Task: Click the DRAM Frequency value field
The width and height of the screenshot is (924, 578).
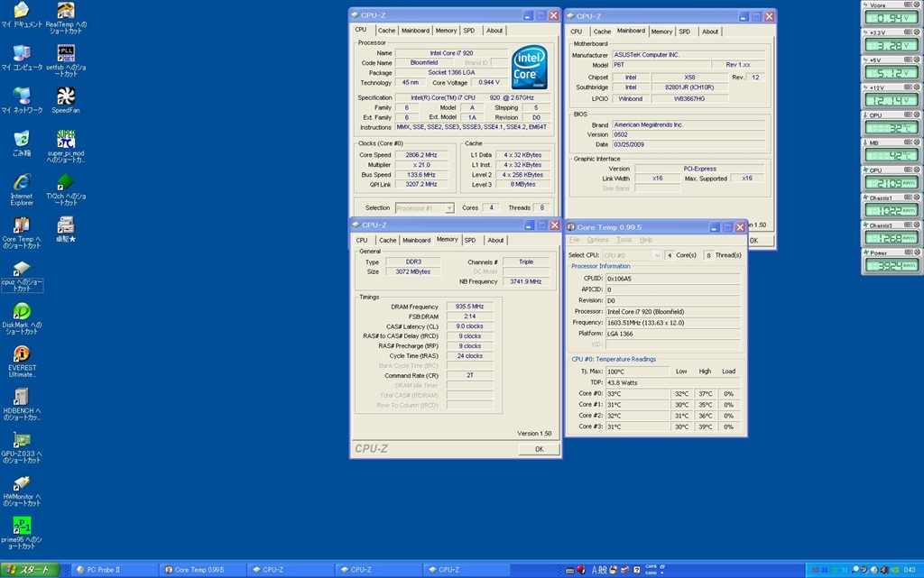Action: pos(469,307)
